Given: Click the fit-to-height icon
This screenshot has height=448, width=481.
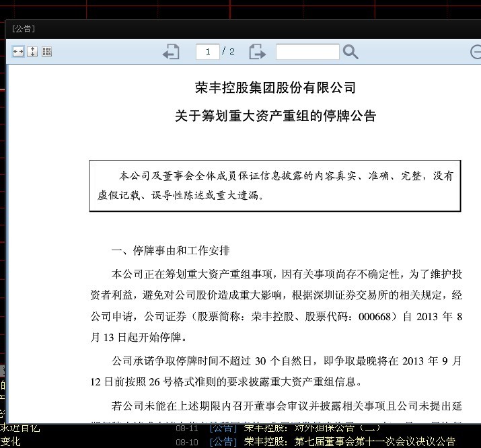Looking at the screenshot, I should click(32, 52).
